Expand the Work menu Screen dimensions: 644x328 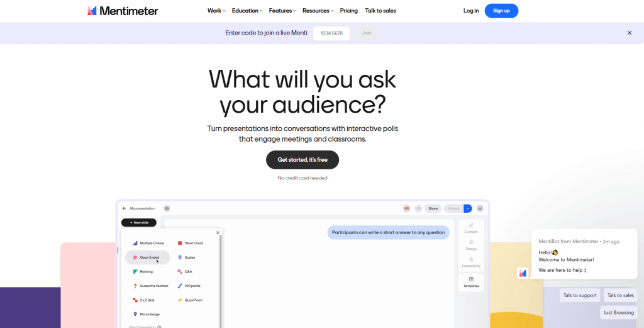coord(216,11)
